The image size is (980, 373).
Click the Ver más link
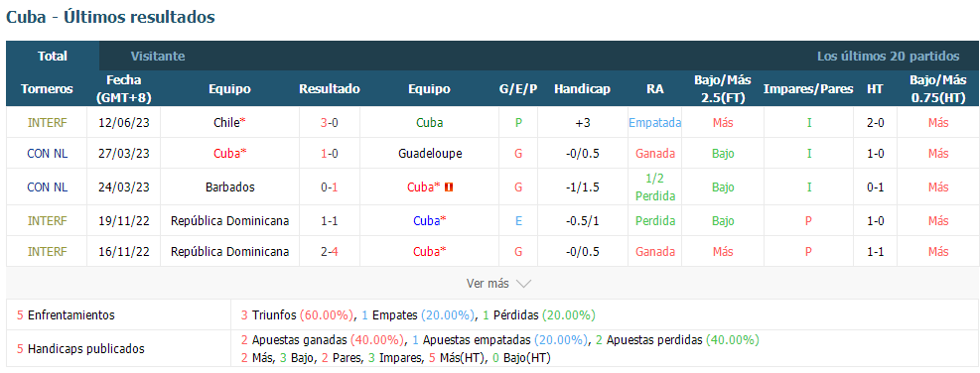click(x=488, y=284)
